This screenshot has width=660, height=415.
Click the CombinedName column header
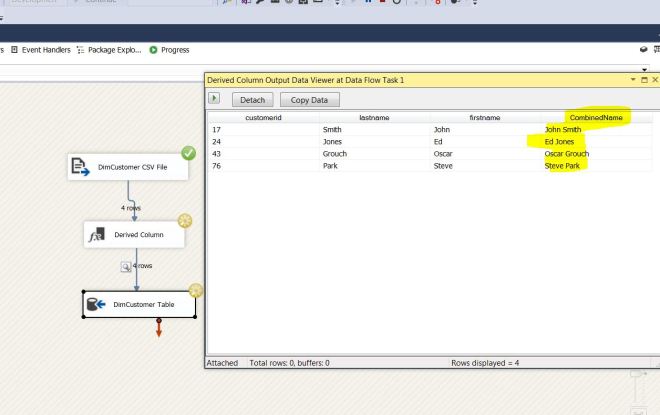598,117
